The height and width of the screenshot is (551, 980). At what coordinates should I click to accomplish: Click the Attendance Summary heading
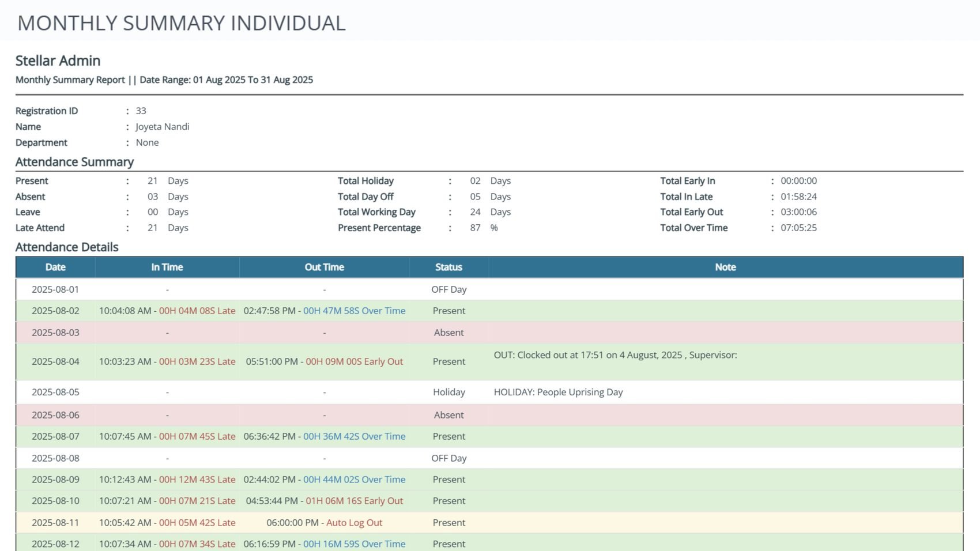pos(74,162)
